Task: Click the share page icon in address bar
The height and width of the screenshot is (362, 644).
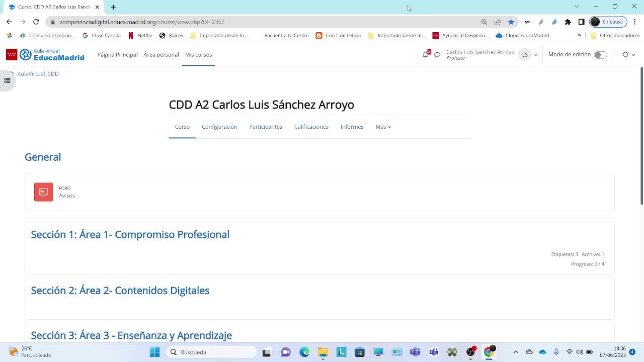Action: click(498, 22)
